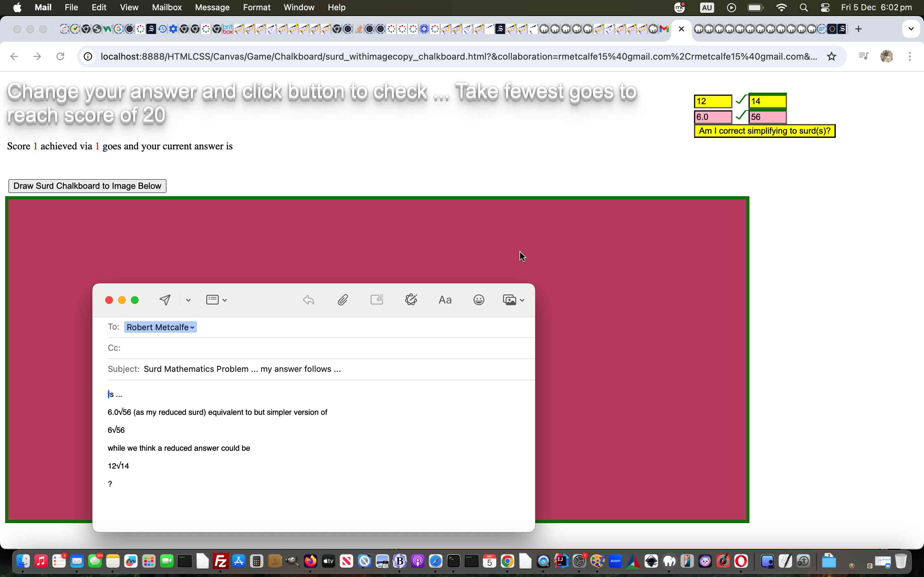
Task: Open the emoji picker in the compose window
Action: (x=478, y=300)
